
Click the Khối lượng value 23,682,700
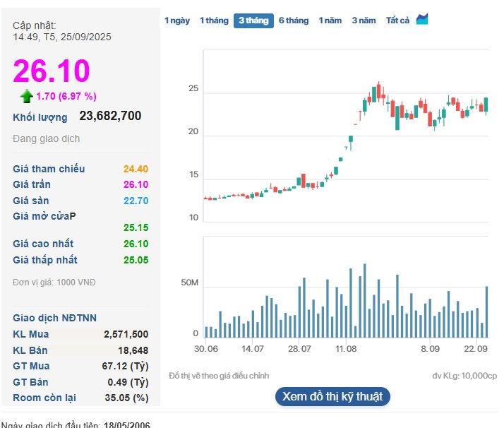[110, 116]
